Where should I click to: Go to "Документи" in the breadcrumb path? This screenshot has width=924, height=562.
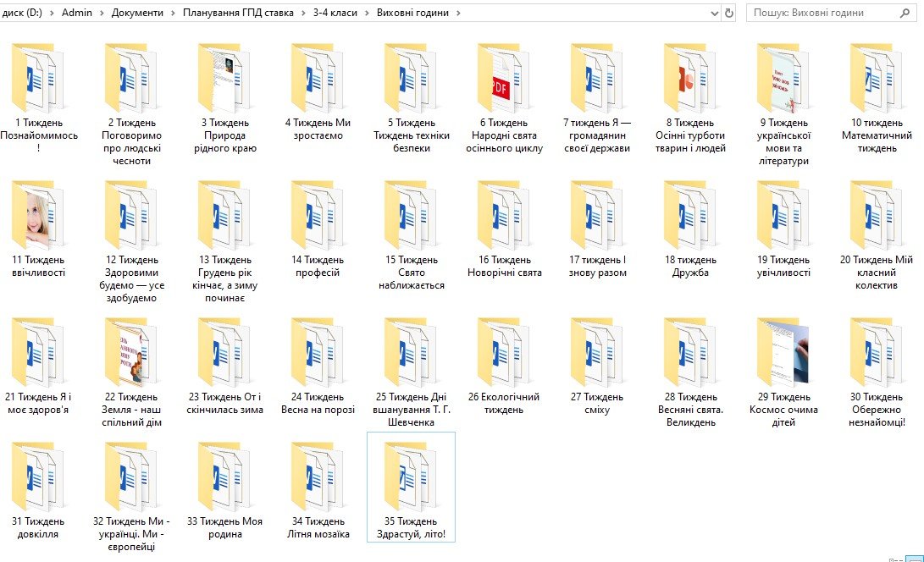(137, 14)
